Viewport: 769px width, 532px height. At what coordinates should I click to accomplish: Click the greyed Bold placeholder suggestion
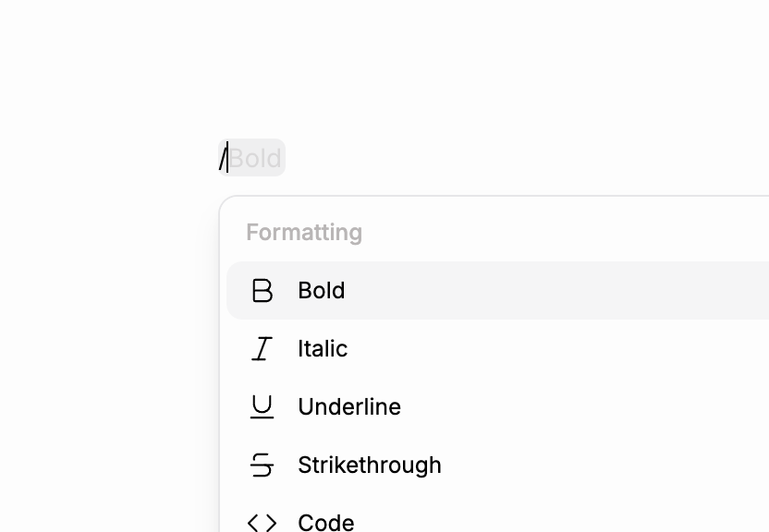coord(255,159)
